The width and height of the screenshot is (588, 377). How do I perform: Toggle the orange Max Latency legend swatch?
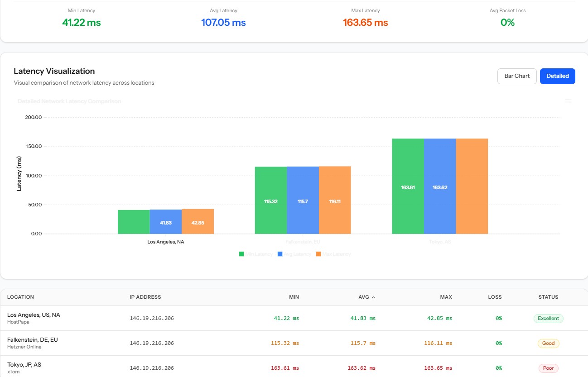click(318, 254)
